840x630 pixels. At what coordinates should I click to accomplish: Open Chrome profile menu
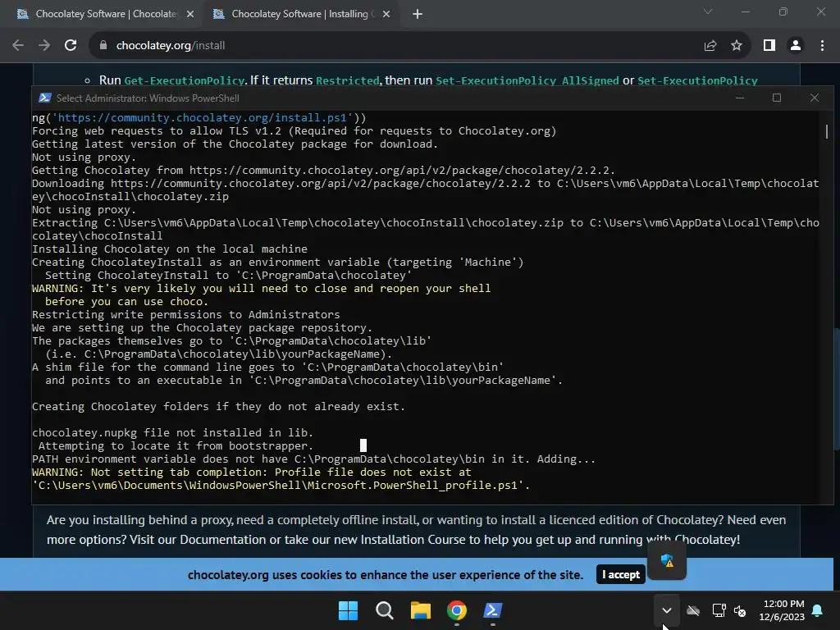[x=796, y=46]
